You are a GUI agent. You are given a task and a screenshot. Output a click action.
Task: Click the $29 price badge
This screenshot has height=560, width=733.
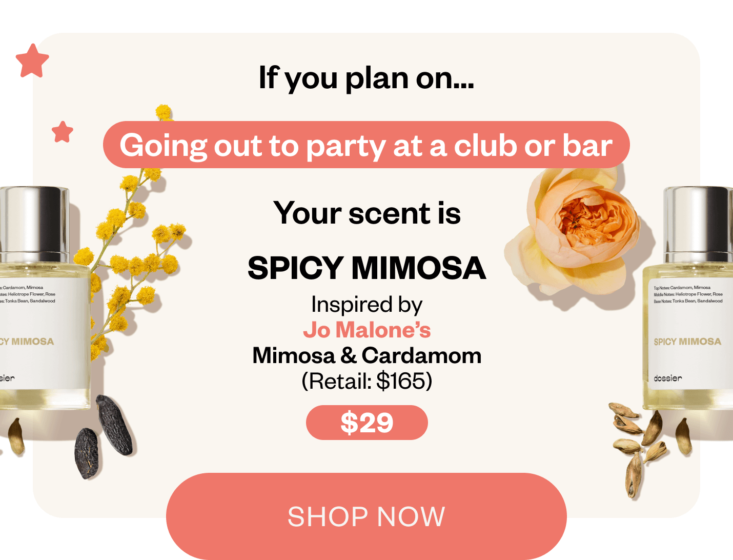pyautogui.click(x=367, y=423)
